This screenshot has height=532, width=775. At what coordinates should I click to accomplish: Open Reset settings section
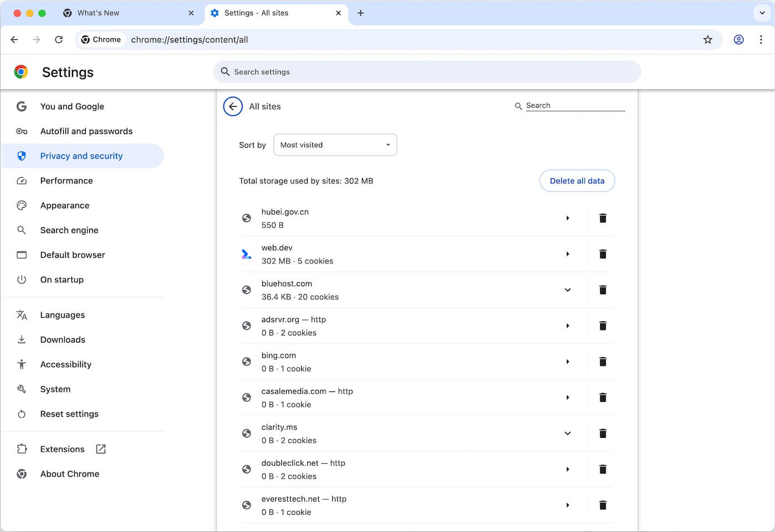[83, 414]
